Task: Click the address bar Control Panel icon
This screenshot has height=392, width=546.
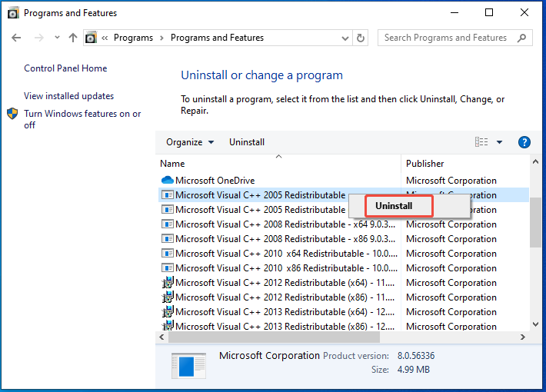Action: (x=92, y=38)
